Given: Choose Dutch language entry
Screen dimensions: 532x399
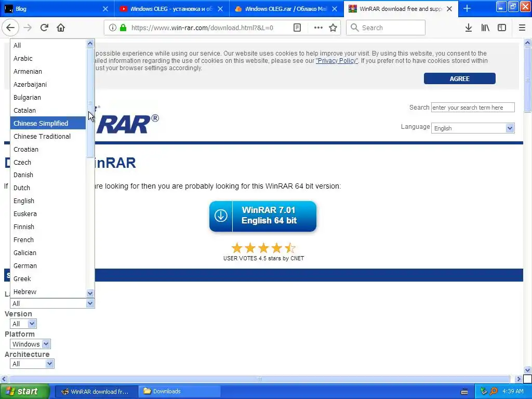Looking at the screenshot, I should click(x=48, y=188).
